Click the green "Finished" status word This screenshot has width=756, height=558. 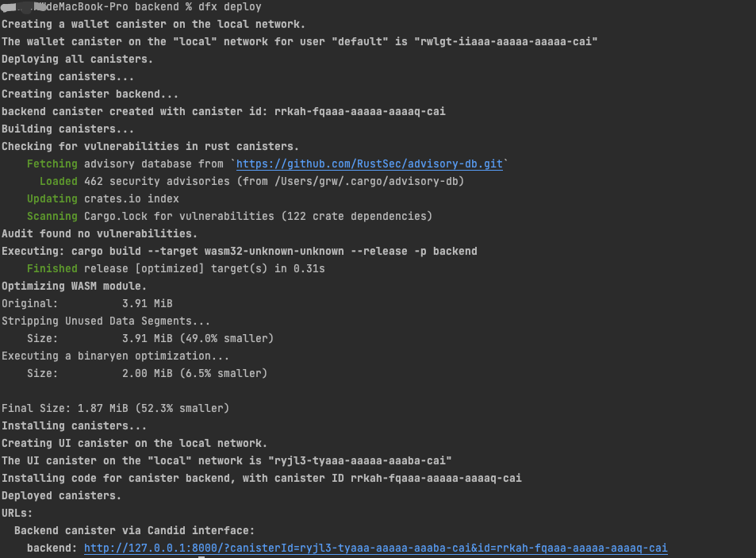pos(52,268)
